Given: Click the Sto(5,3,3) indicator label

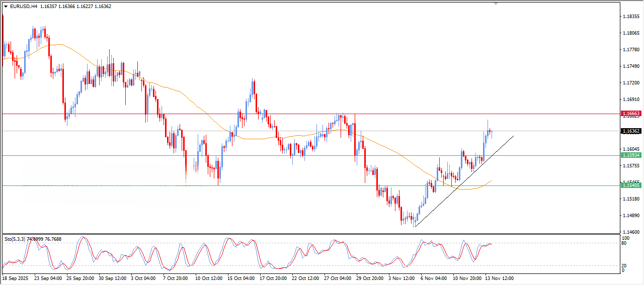Looking at the screenshot, I should pos(15,239).
